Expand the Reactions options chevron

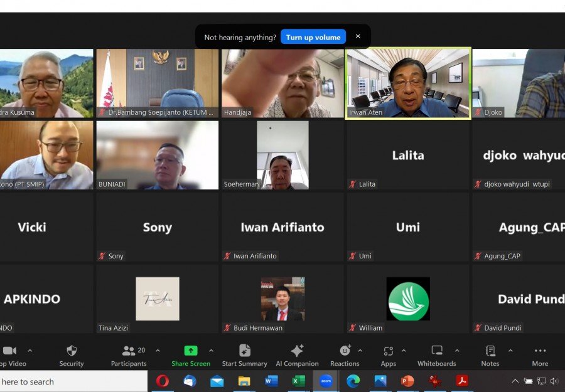click(360, 350)
